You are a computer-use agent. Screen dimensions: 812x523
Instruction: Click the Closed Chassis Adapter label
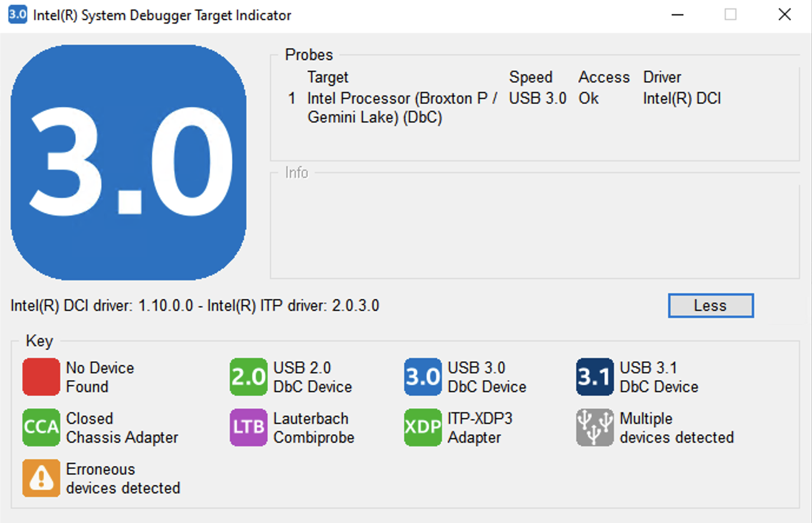[x=122, y=428]
